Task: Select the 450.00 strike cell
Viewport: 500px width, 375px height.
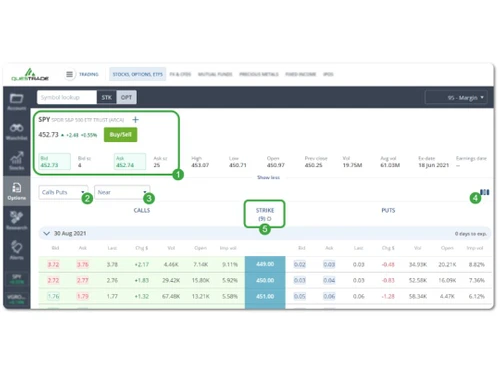Action: pos(265,280)
